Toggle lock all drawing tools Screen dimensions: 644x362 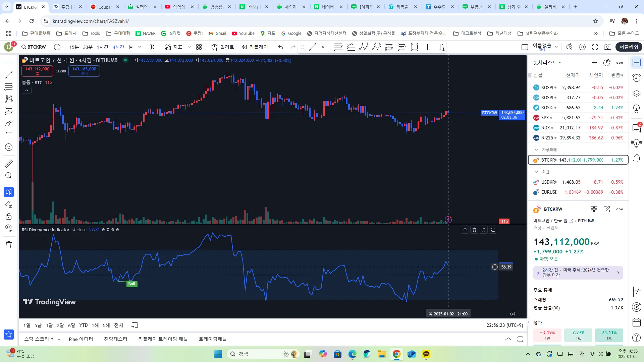pos(9,216)
